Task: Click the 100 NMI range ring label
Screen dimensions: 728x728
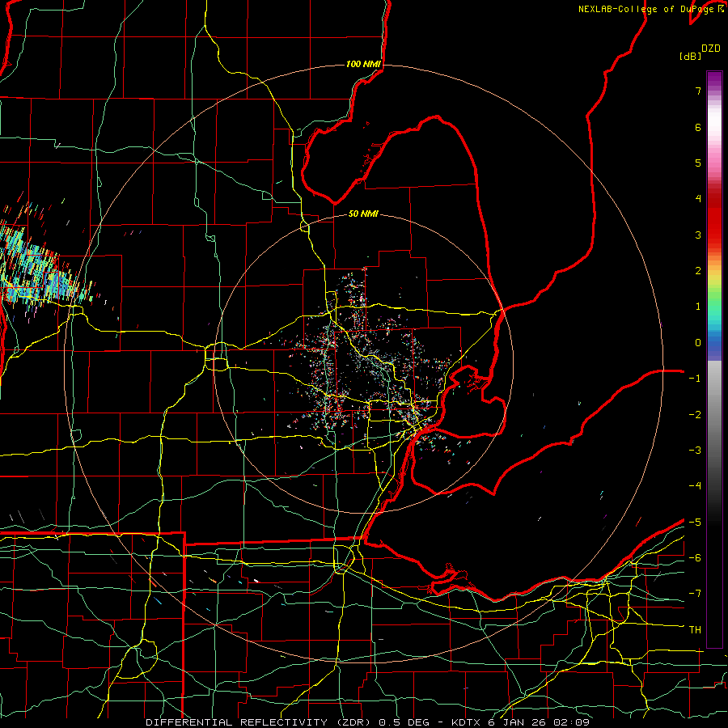Action: [x=363, y=64]
